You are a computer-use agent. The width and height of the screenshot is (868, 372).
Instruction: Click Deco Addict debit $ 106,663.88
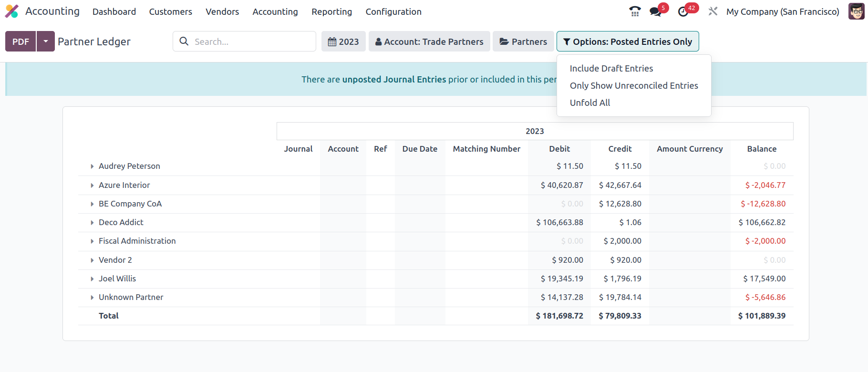[x=560, y=222]
